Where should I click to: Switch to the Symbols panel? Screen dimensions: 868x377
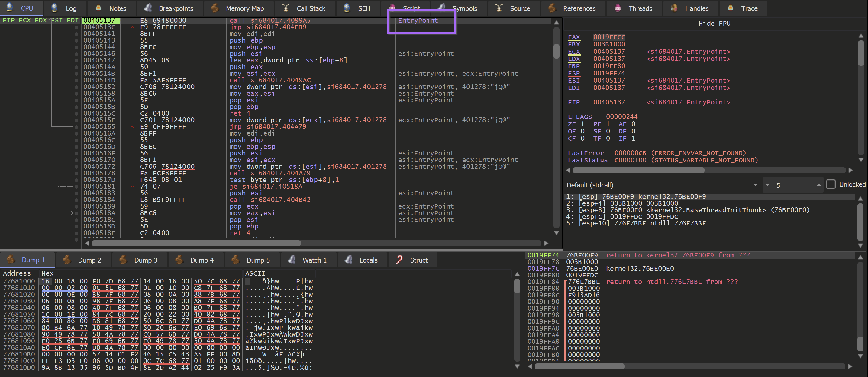click(x=459, y=8)
